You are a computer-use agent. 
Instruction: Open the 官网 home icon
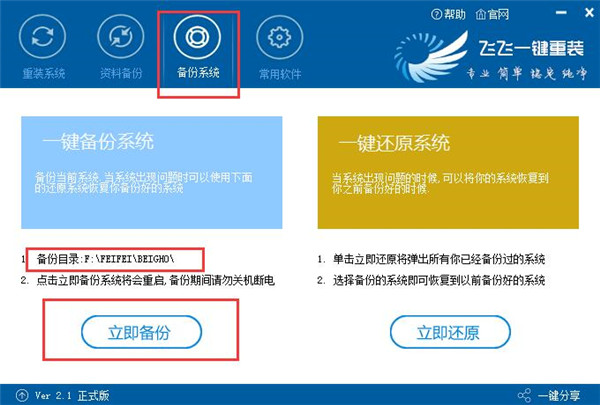click(481, 15)
